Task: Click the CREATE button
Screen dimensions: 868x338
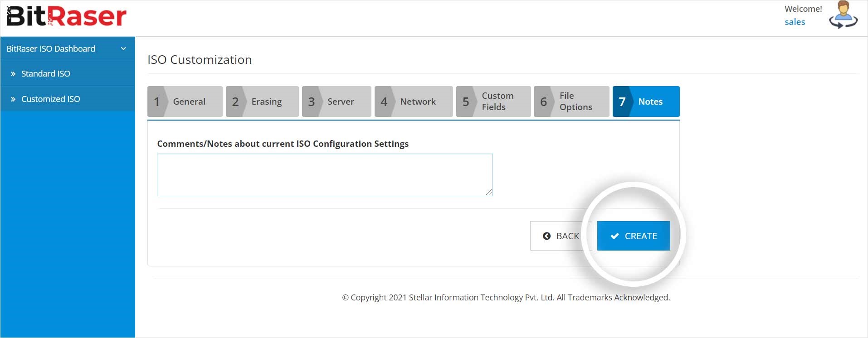Action: coord(634,236)
